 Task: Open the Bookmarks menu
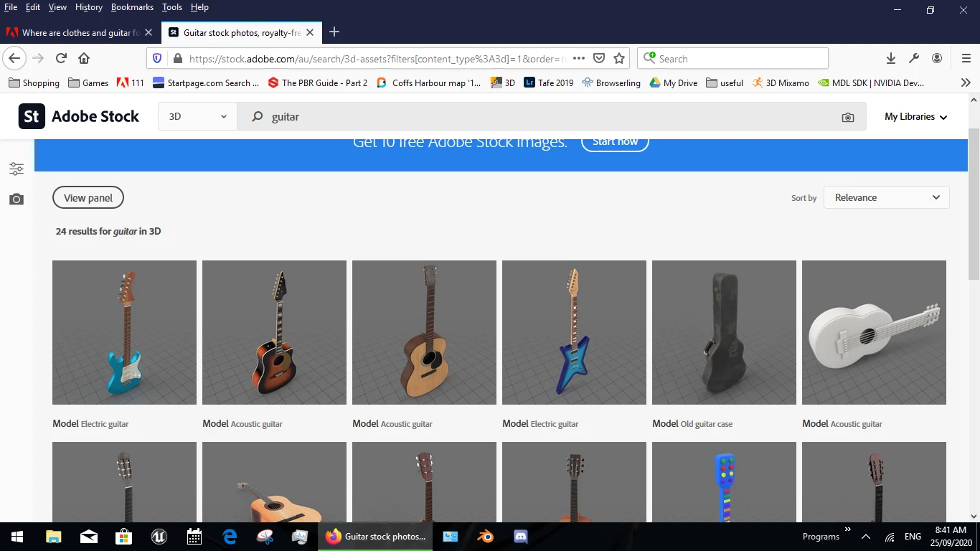132,7
